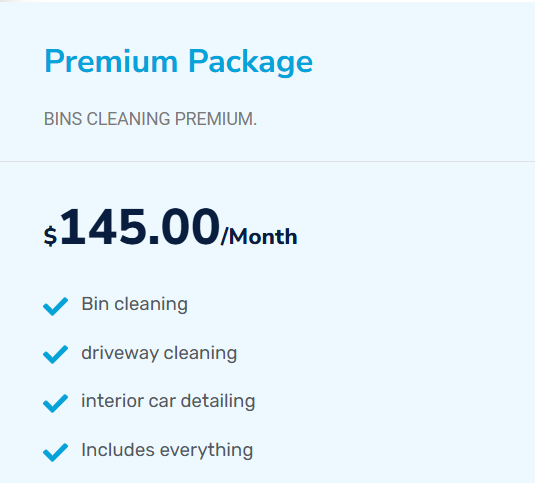
Task: Click the 145.00 price amount
Action: (140, 226)
